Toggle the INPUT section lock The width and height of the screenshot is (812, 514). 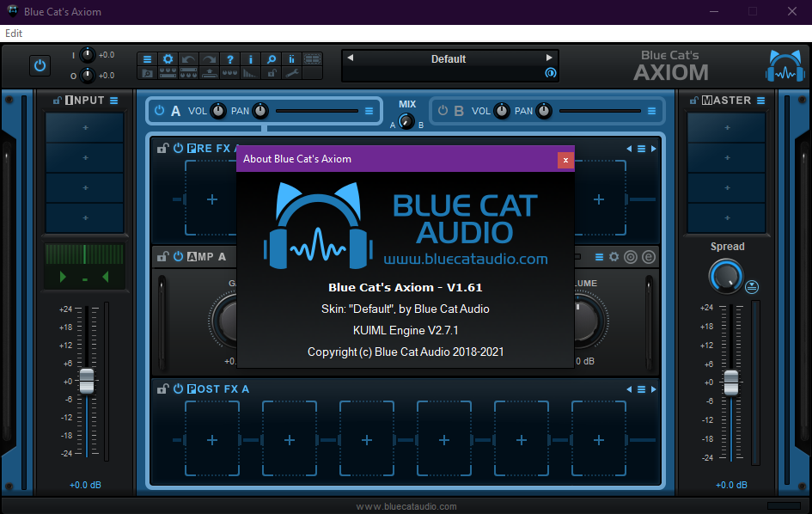58,100
